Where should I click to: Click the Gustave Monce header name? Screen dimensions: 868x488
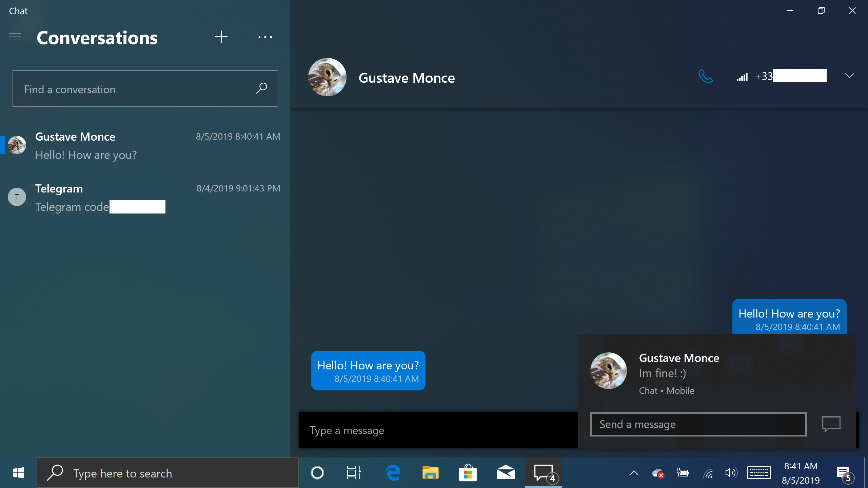click(407, 78)
